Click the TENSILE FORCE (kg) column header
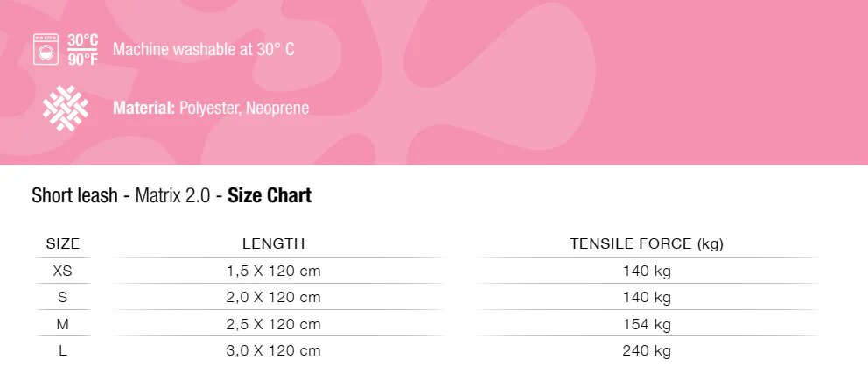This screenshot has width=868, height=374. pos(647,244)
